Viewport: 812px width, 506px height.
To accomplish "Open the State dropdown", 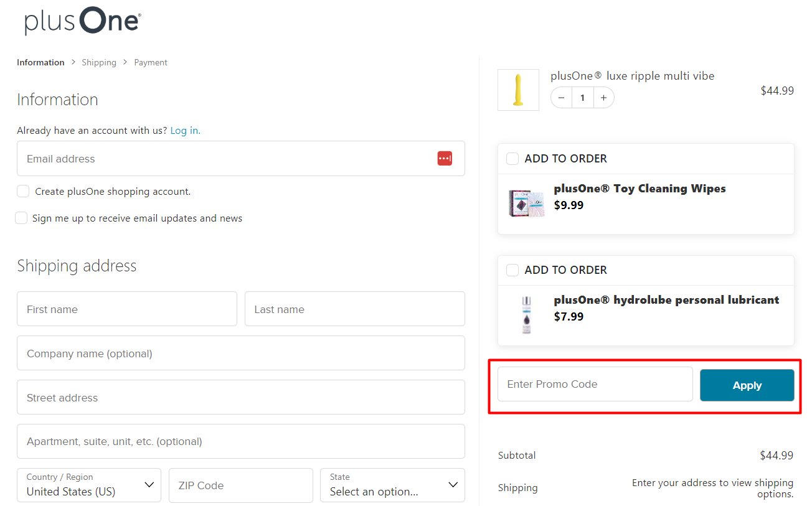I will coord(393,485).
